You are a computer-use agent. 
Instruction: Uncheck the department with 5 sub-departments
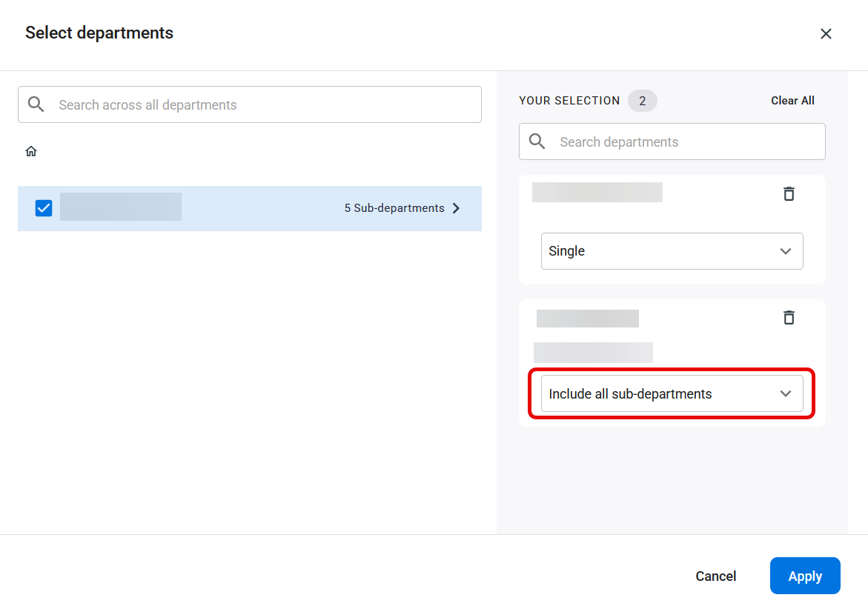point(44,208)
